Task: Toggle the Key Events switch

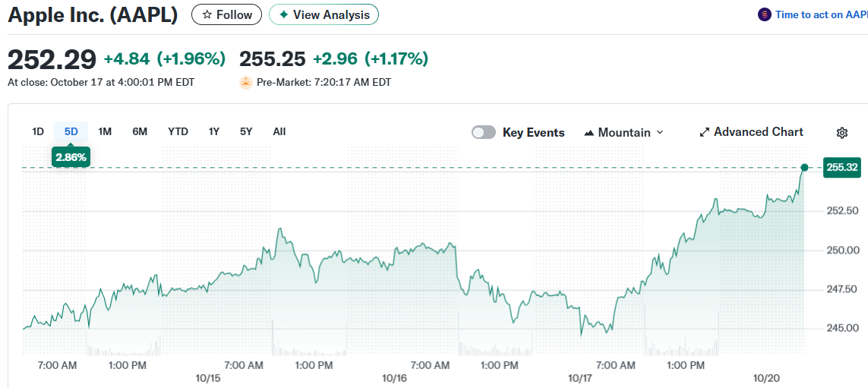Action: (484, 132)
